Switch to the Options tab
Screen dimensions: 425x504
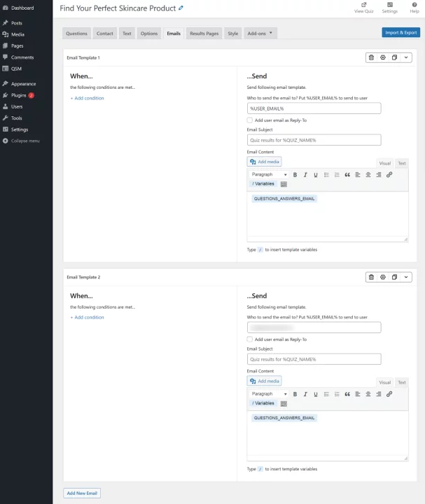pos(149,34)
